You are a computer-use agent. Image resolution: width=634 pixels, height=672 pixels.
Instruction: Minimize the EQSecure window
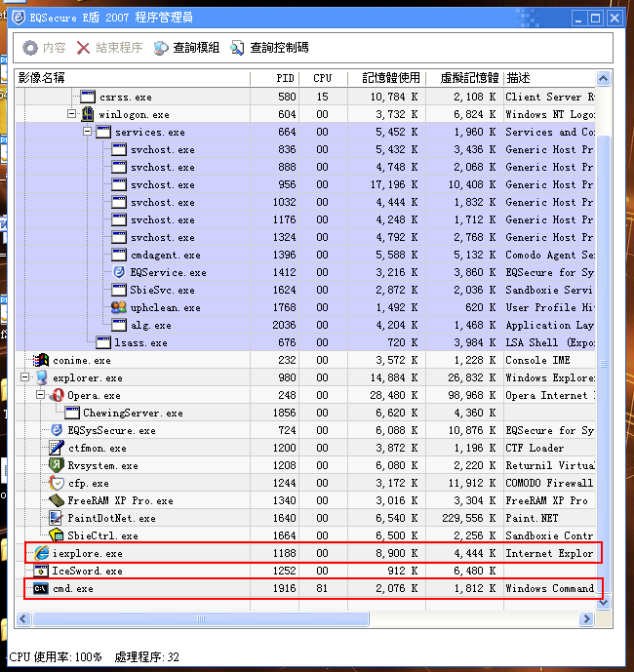tap(578, 19)
